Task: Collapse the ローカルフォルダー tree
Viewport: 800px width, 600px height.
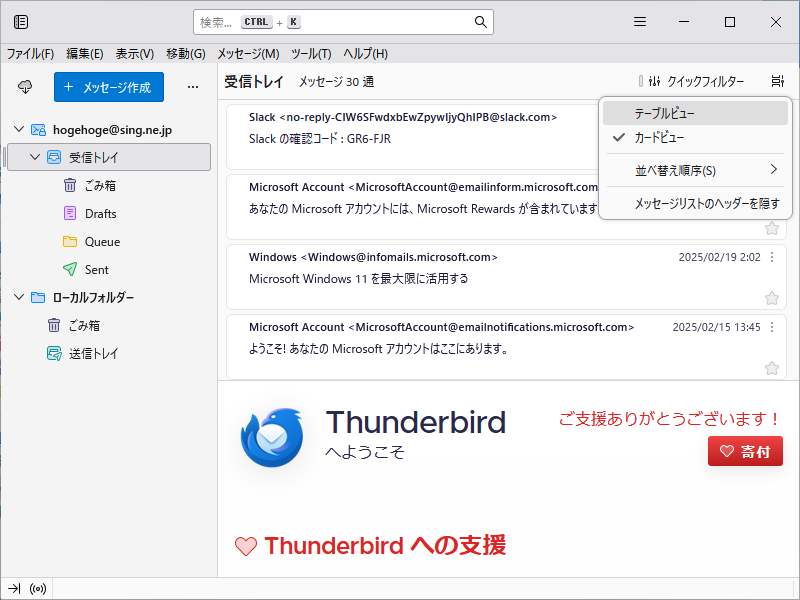Action: (x=19, y=297)
